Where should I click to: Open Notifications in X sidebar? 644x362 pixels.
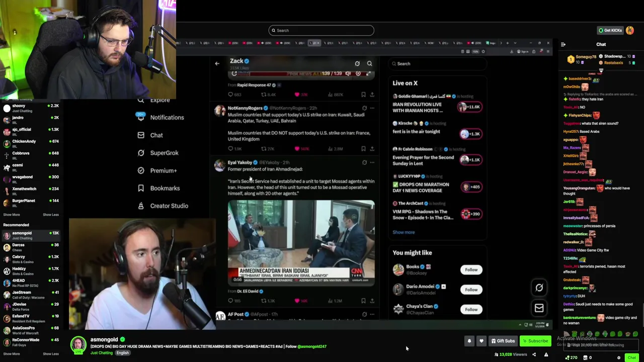pos(160,118)
